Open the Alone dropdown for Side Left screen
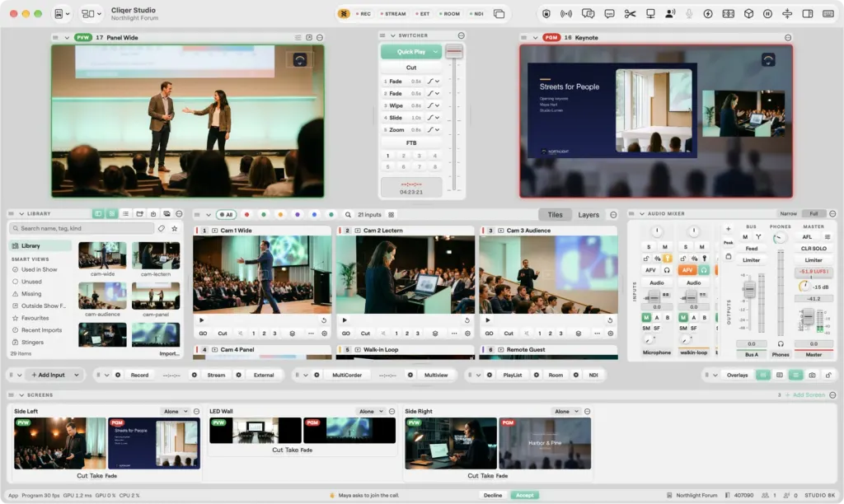The width and height of the screenshot is (844, 504). (176, 412)
